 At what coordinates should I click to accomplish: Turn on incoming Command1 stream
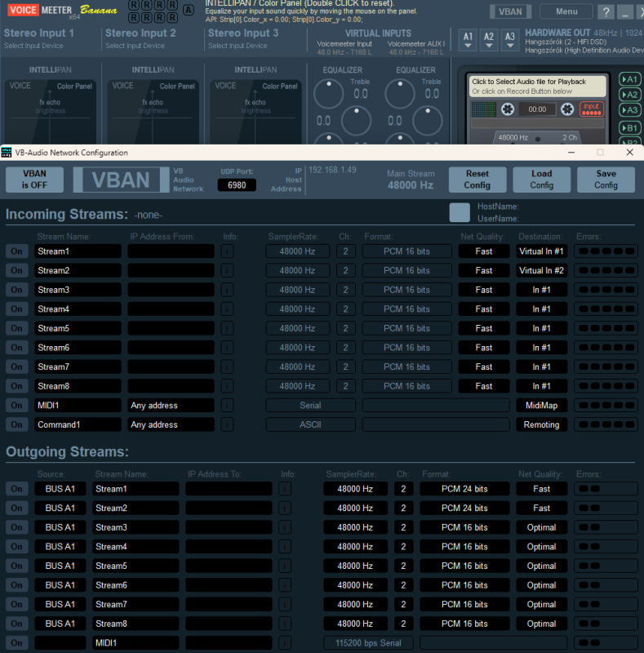(x=16, y=424)
